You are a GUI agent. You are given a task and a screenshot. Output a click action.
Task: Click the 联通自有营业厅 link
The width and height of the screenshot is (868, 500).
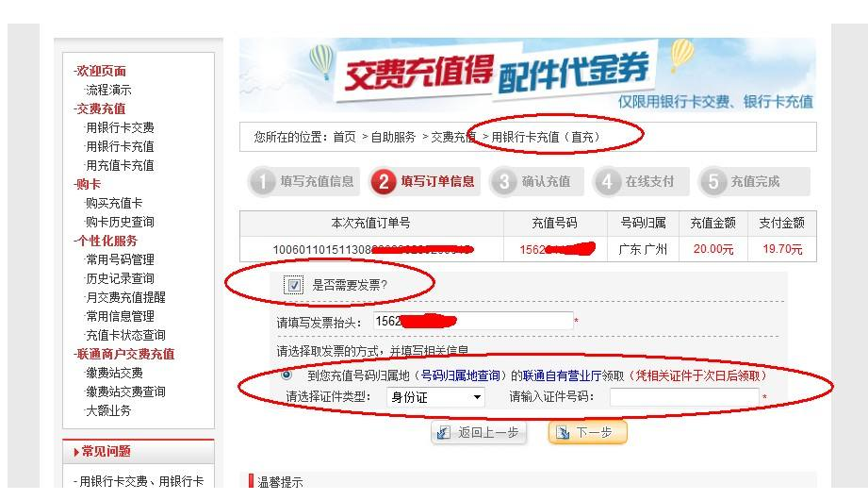tap(562, 375)
